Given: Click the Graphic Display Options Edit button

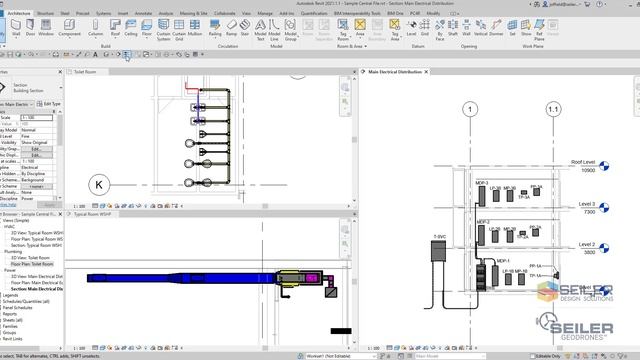Looking at the screenshot, I should (x=36, y=155).
